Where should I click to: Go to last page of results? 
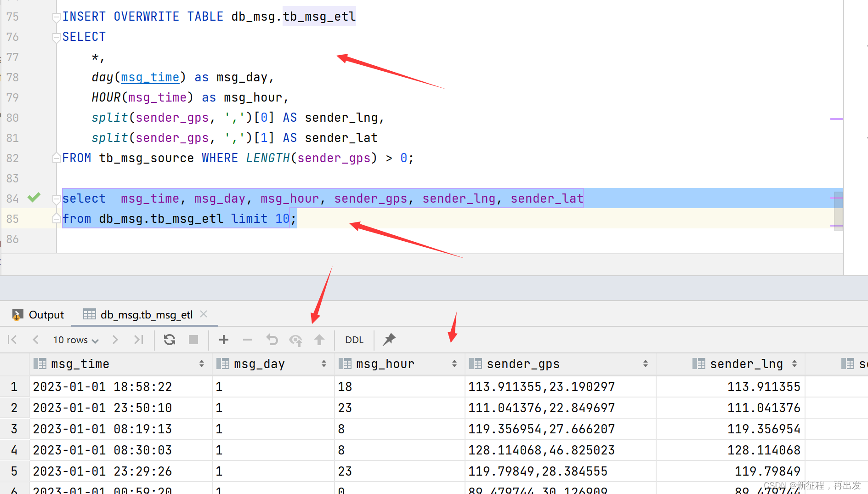138,340
